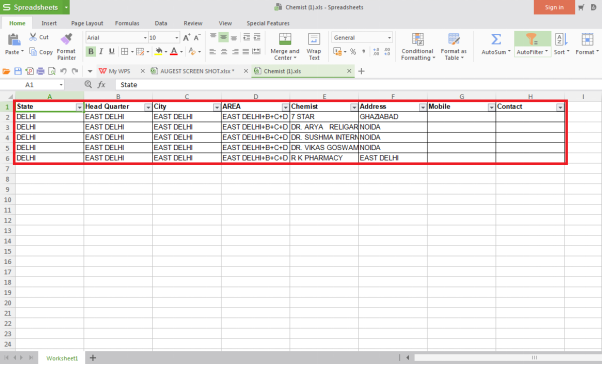Add a new worksheet with plus button
The height and width of the screenshot is (365, 602).
point(93,358)
